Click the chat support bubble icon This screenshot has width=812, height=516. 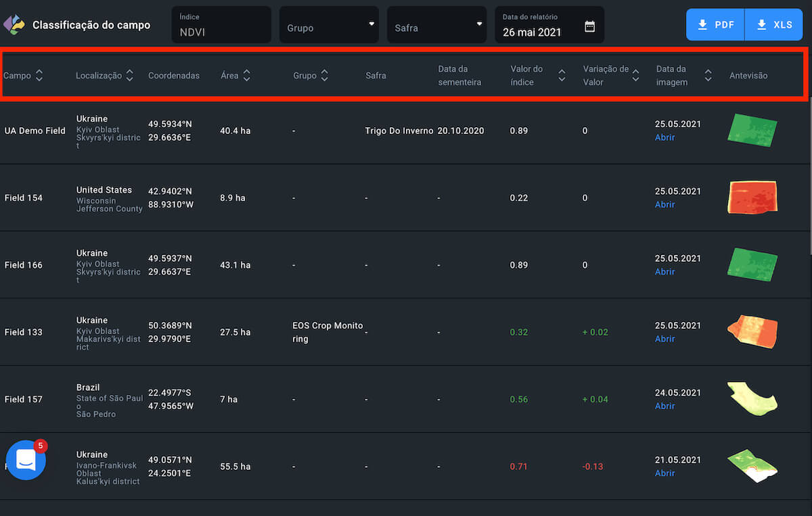[26, 460]
